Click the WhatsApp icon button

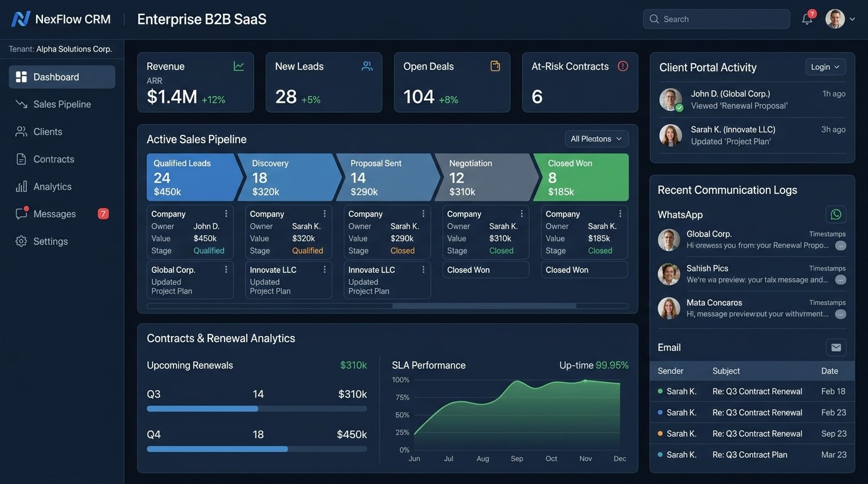[836, 214]
